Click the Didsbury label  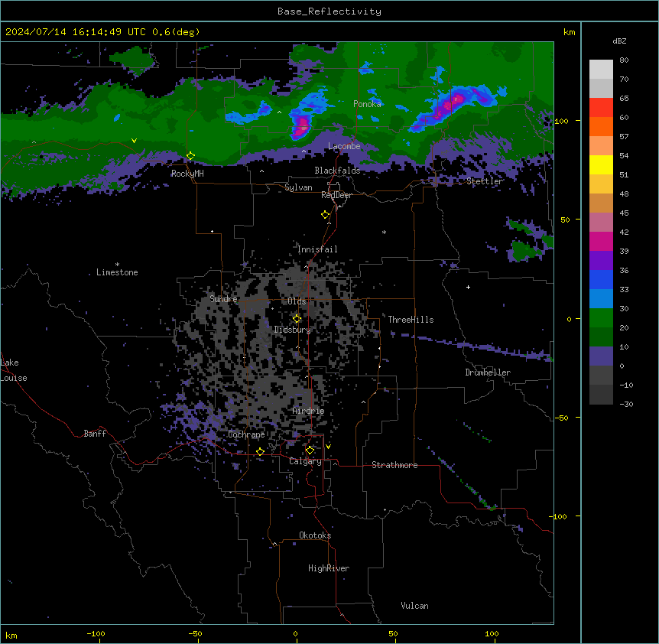293,330
